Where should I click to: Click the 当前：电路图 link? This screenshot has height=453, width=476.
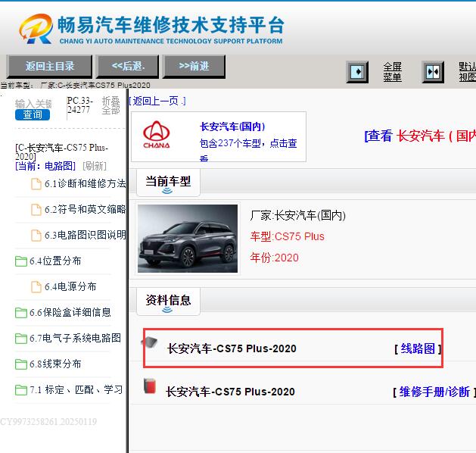pyautogui.click(x=45, y=166)
